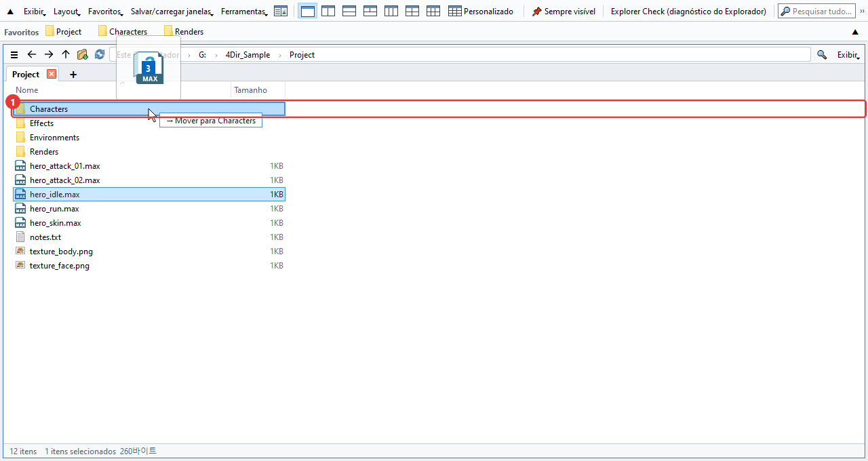Select the texture_face.png file

click(149, 266)
